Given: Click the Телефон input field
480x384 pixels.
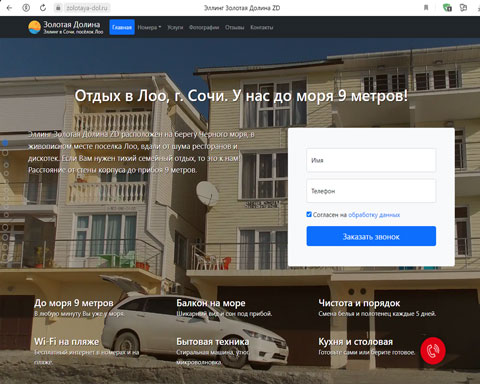Looking at the screenshot, I should tap(371, 191).
